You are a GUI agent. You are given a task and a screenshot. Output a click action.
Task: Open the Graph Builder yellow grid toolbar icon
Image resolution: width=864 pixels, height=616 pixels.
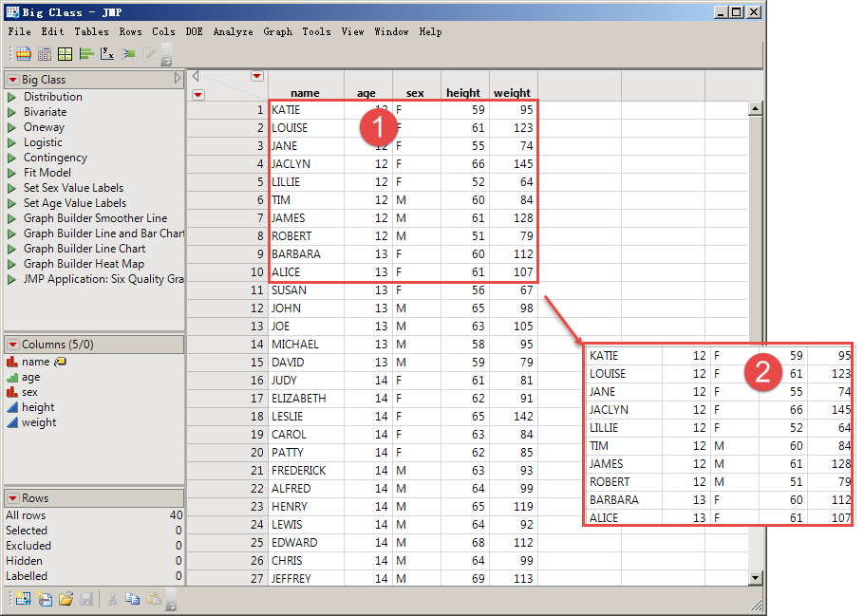pos(65,54)
